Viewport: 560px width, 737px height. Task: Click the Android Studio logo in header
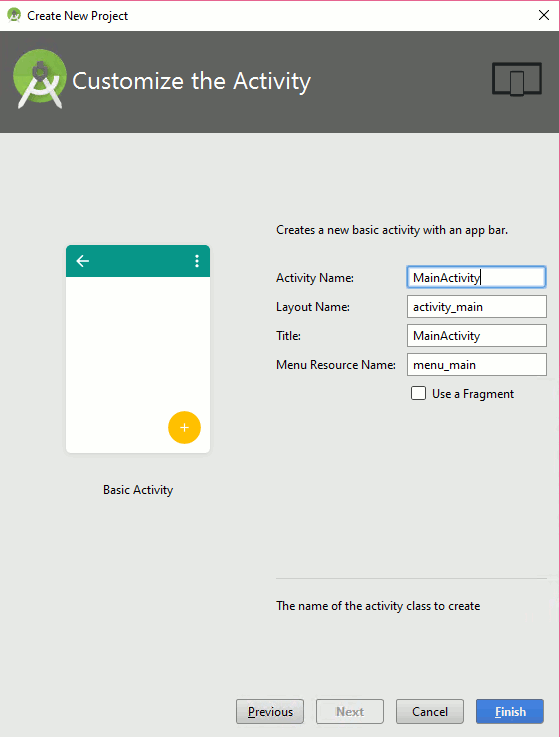coord(40,79)
